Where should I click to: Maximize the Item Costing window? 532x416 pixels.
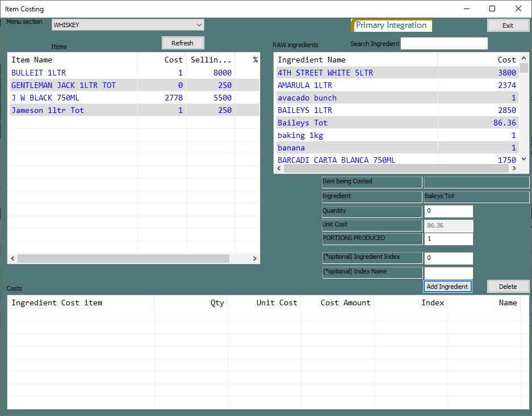pyautogui.click(x=492, y=9)
